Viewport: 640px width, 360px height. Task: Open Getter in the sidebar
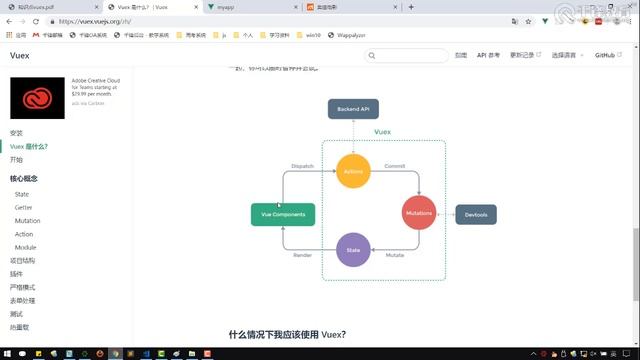pyautogui.click(x=23, y=208)
